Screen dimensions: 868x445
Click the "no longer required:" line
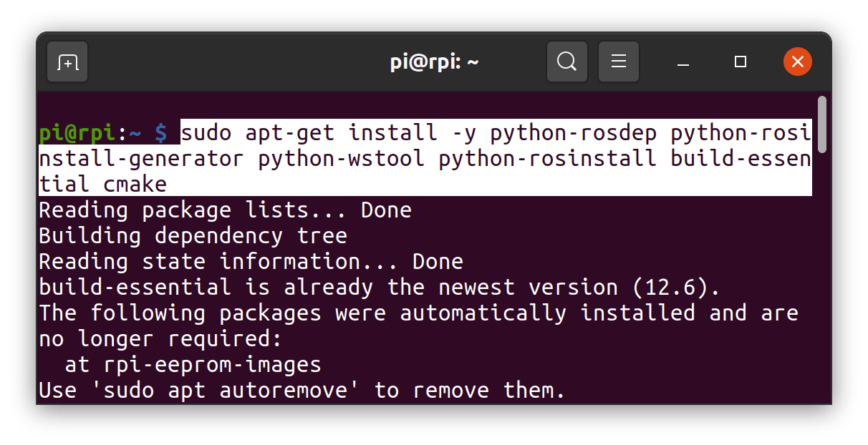[x=160, y=339]
